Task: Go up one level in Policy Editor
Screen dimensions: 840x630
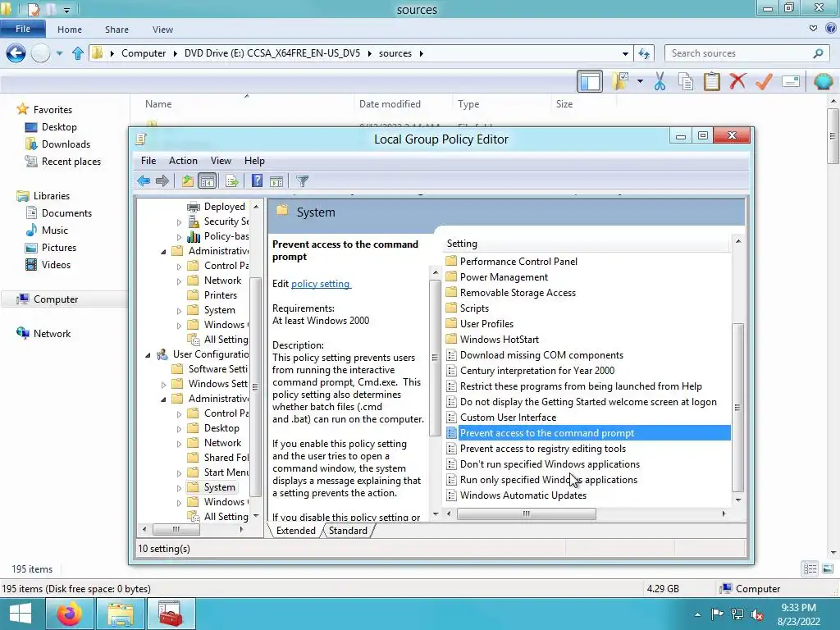Action: [x=188, y=181]
